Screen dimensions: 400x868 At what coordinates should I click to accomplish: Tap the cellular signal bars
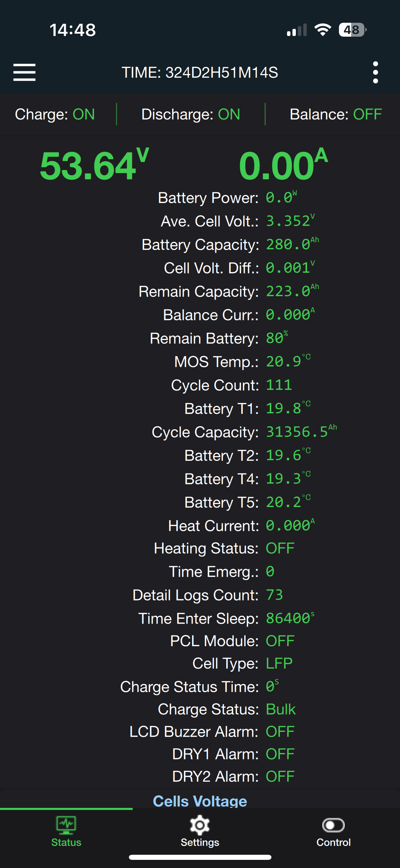297,30
